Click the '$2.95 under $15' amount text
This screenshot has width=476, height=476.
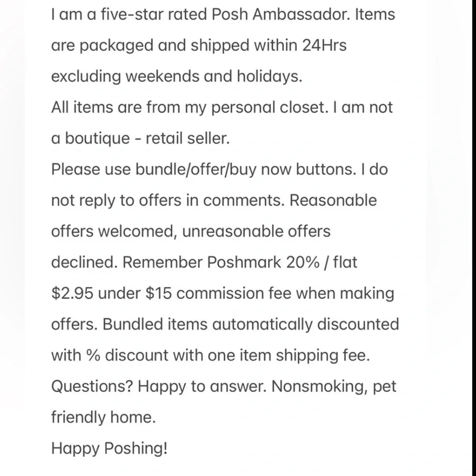111,293
